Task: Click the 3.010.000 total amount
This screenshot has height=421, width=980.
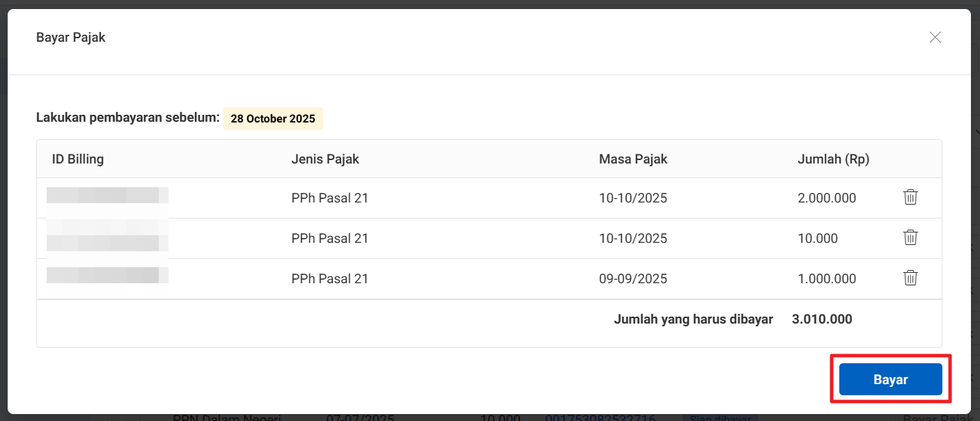Action: click(x=821, y=319)
